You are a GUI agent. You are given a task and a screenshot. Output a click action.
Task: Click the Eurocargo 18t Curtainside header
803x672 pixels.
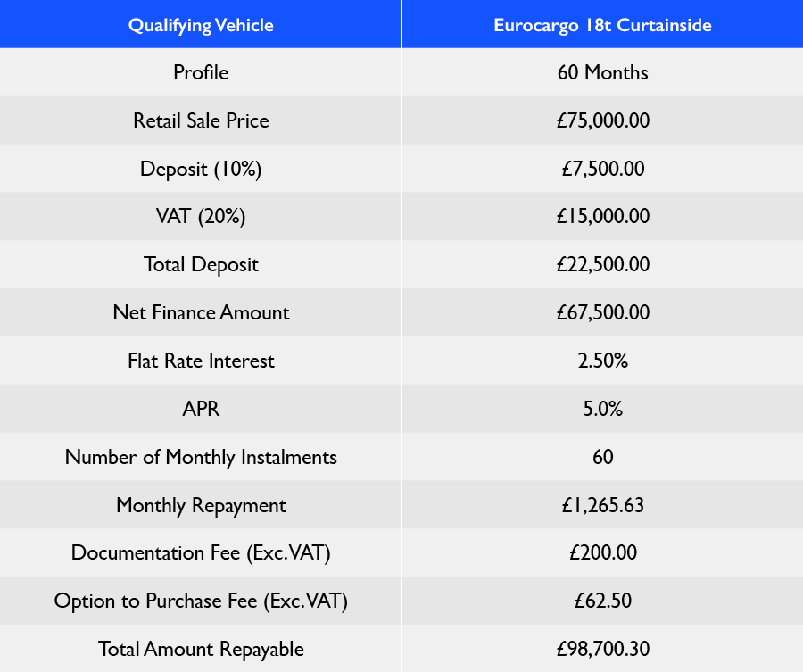[x=602, y=25]
